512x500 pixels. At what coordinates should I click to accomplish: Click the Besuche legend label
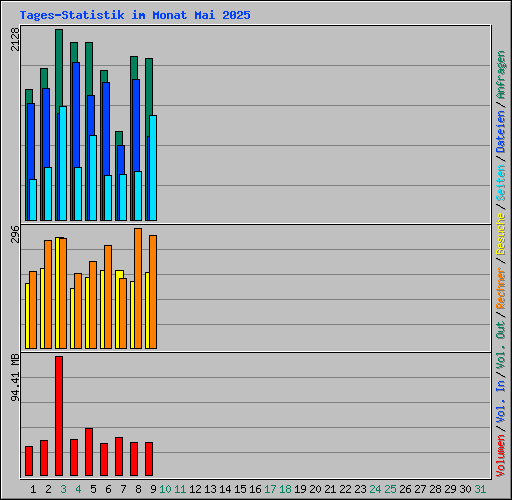[x=501, y=234]
